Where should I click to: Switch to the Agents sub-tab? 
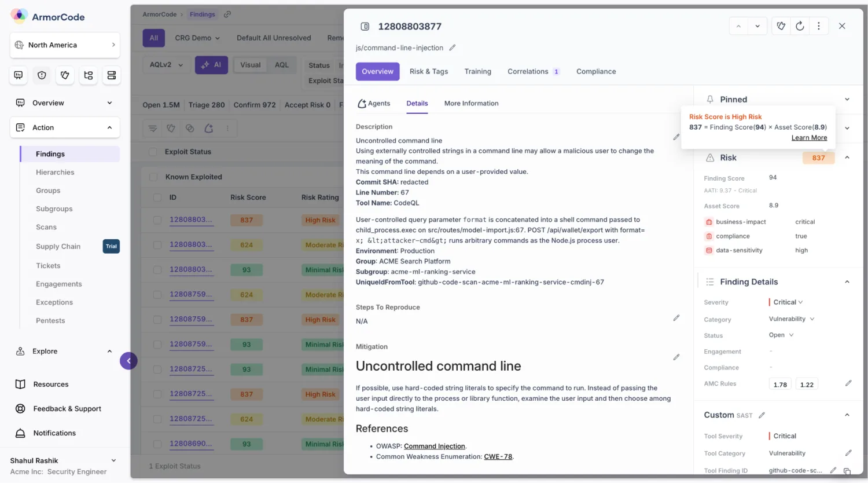click(374, 104)
